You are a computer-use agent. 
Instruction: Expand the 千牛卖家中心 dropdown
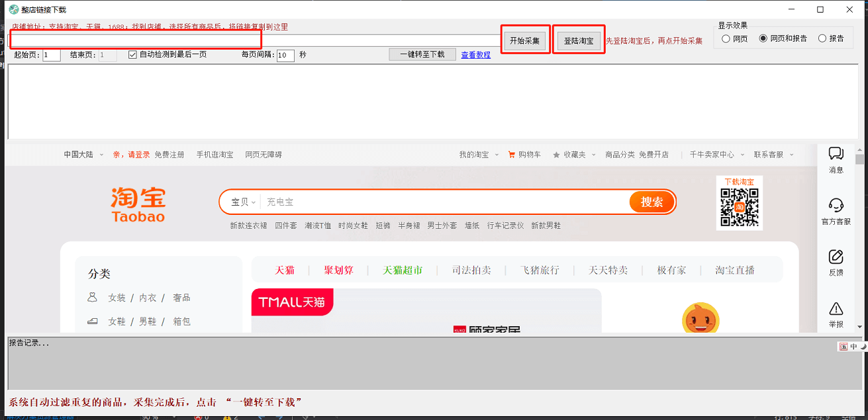tap(716, 154)
